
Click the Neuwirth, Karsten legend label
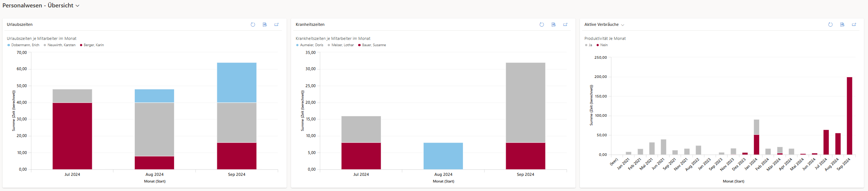tap(61, 45)
